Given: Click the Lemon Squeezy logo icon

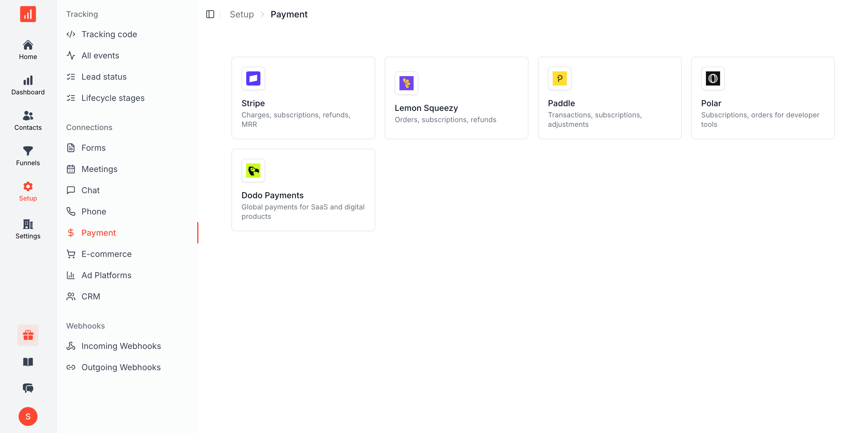Looking at the screenshot, I should (406, 83).
